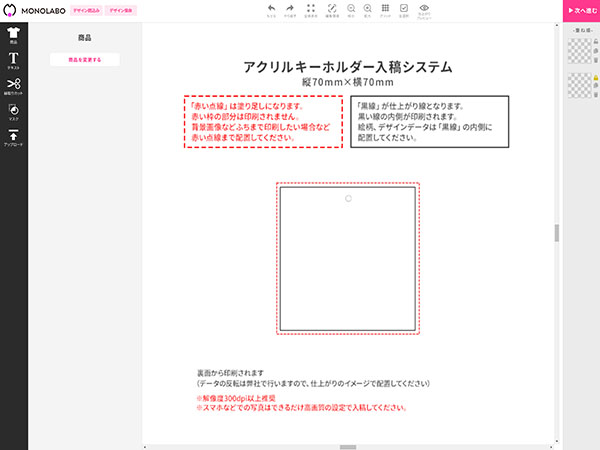Click the size text 縦70mm×横70mm
This screenshot has height=450, width=600.
348,82
